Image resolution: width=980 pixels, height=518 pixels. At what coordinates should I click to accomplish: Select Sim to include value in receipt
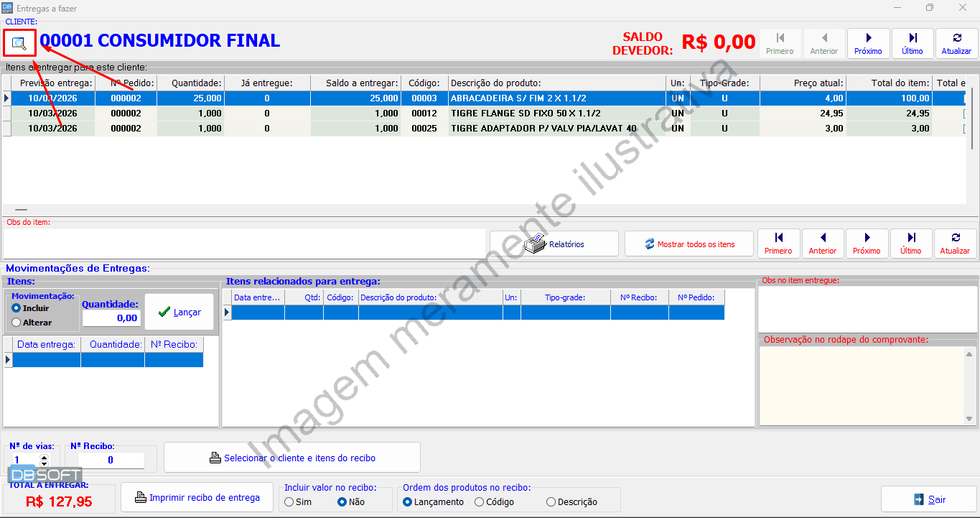click(289, 502)
